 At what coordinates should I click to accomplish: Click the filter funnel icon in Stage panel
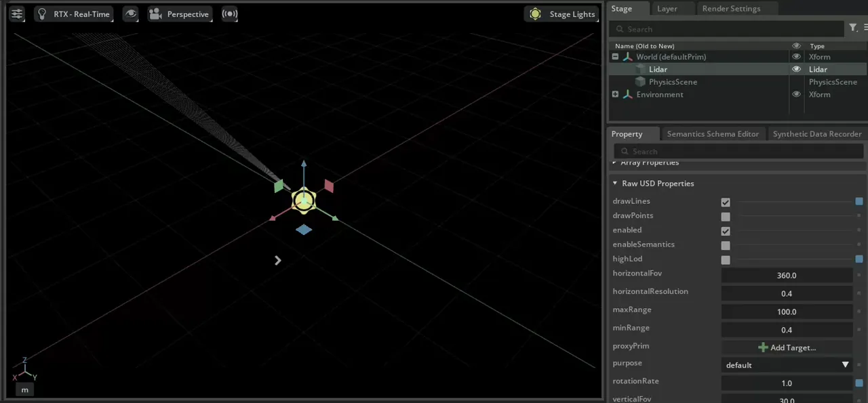click(x=853, y=28)
